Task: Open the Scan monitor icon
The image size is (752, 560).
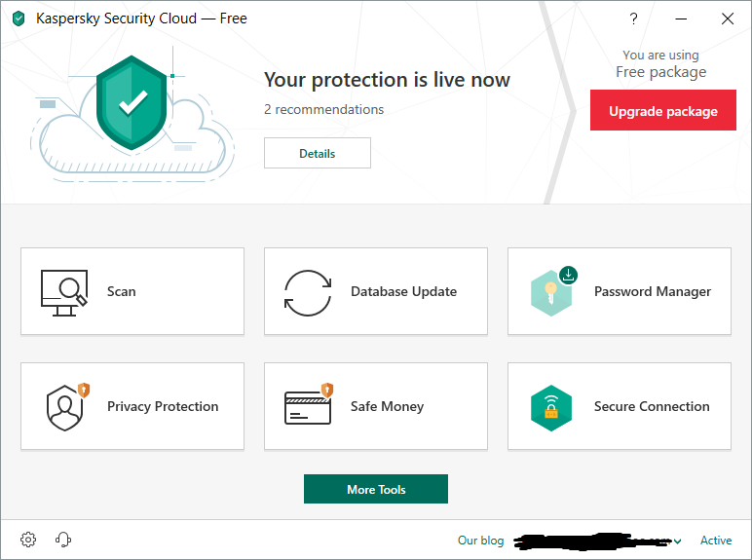Action: point(63,292)
